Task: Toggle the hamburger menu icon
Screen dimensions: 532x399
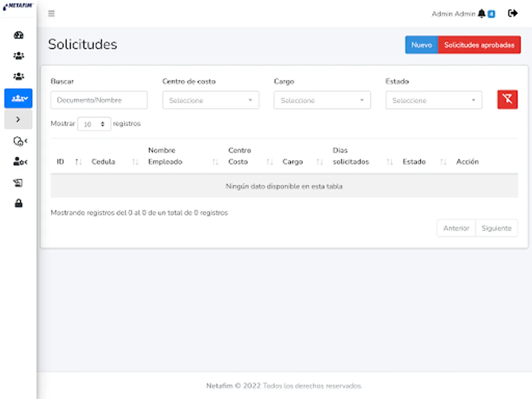Action: coord(51,14)
